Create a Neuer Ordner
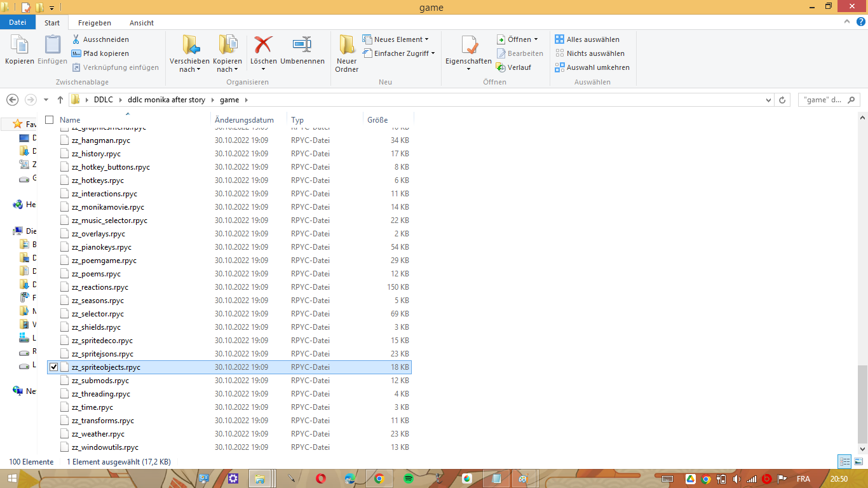868x488 pixels. (x=346, y=54)
